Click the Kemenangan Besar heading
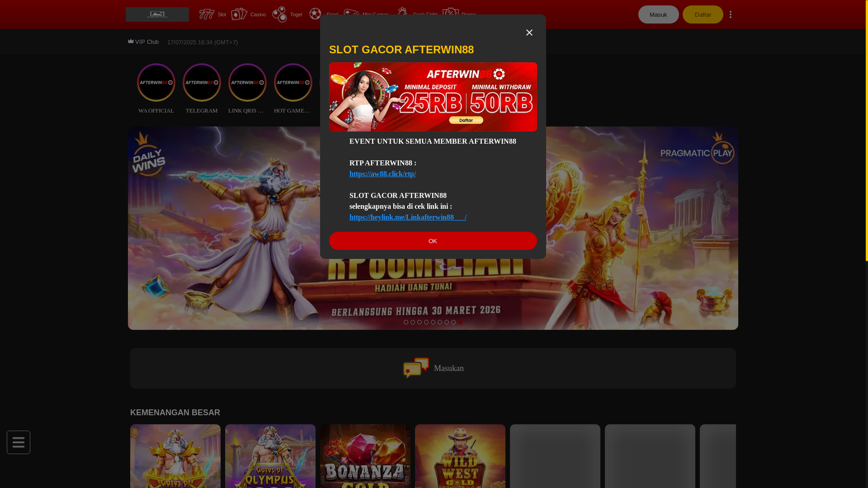The width and height of the screenshot is (868, 488). pyautogui.click(x=175, y=413)
